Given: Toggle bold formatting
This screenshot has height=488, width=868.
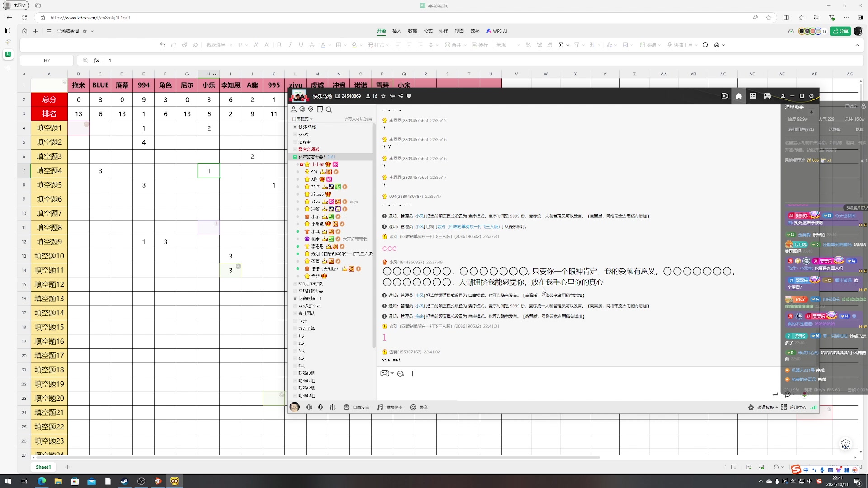Looking at the screenshot, I should pos(279,45).
